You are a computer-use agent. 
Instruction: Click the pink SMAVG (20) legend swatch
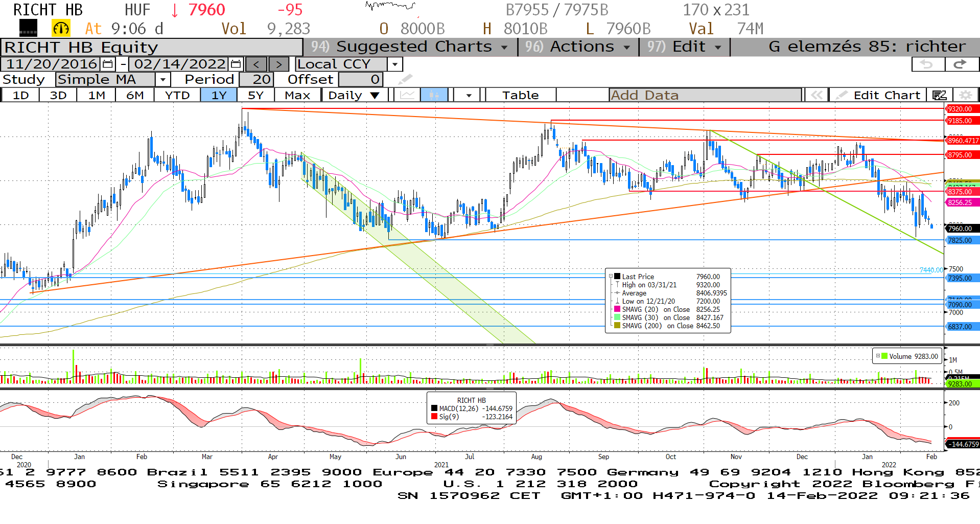617,309
